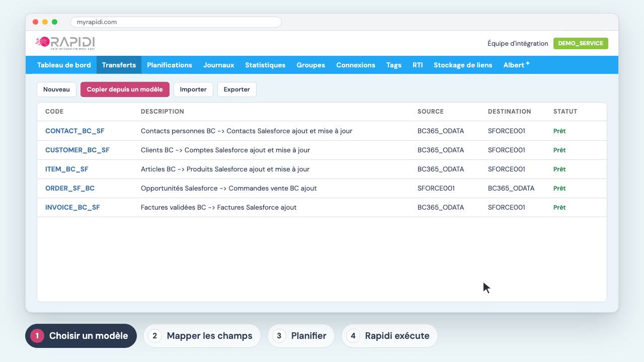The image size is (644, 362).
Task: Open the Connexions tab
Action: 356,65
